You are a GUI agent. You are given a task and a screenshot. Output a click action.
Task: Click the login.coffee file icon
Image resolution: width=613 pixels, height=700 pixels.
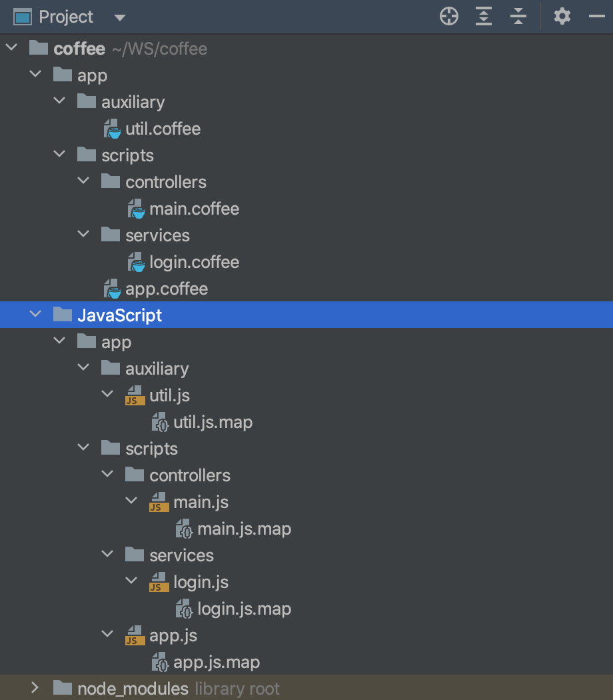click(x=135, y=261)
